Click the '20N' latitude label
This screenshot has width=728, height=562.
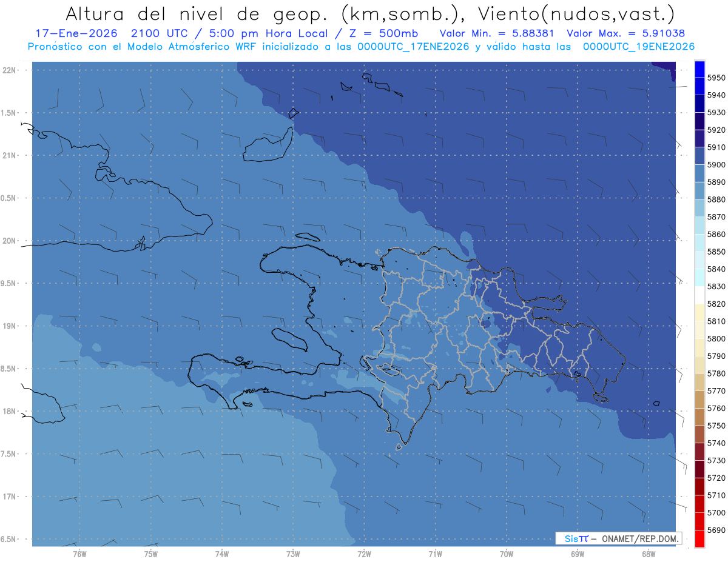click(8, 241)
